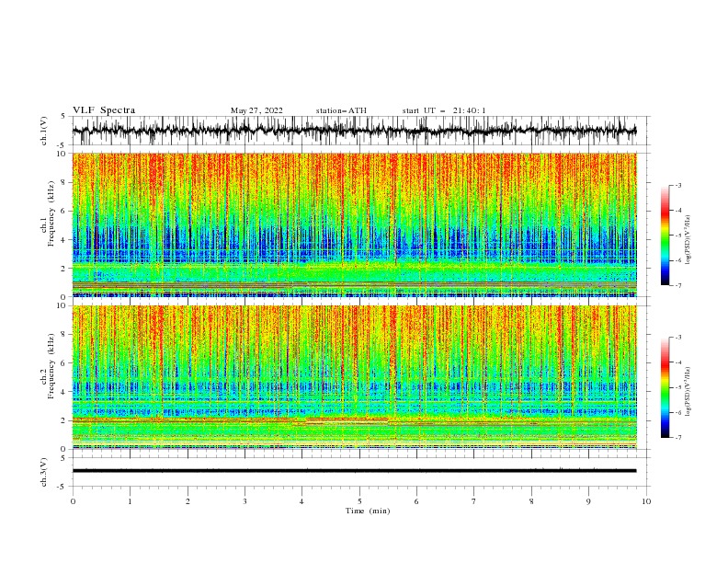The width and height of the screenshot is (728, 563).
Task: Click the upper colorbar PSD units label
Action: (x=688, y=240)
